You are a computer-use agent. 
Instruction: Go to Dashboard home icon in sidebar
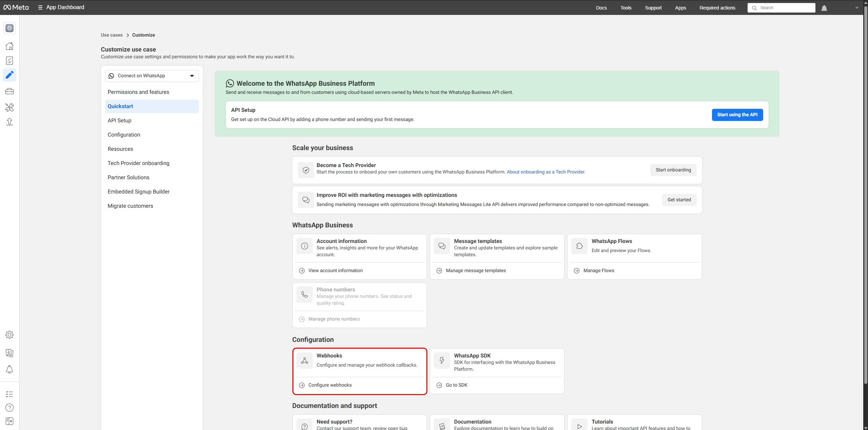click(9, 46)
